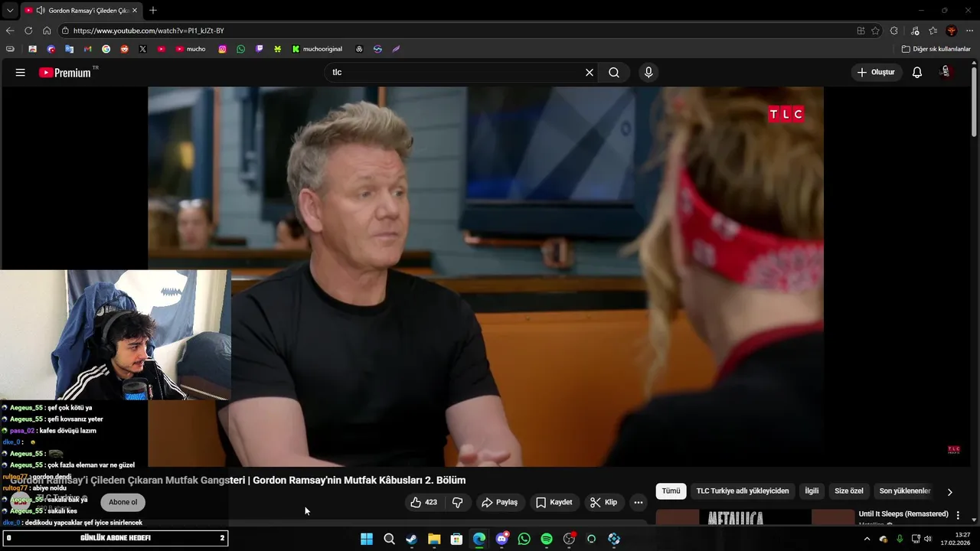This screenshot has height=551, width=980.
Task: Open Steam from the taskbar
Action: point(412,539)
